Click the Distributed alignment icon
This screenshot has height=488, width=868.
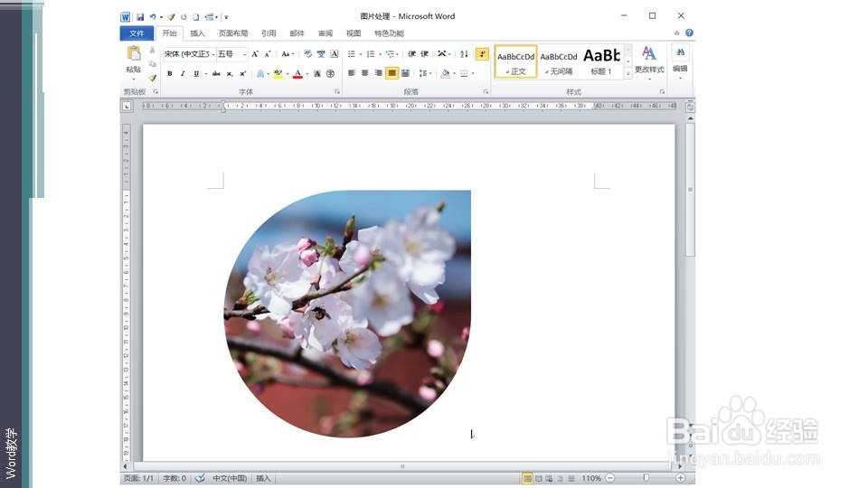click(405, 73)
